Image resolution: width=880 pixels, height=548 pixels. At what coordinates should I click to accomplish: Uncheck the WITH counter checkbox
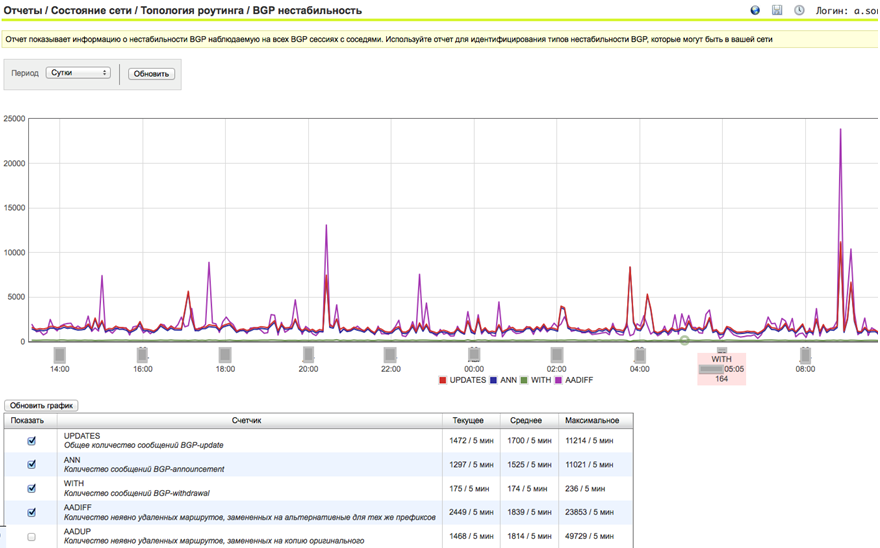(x=31, y=489)
